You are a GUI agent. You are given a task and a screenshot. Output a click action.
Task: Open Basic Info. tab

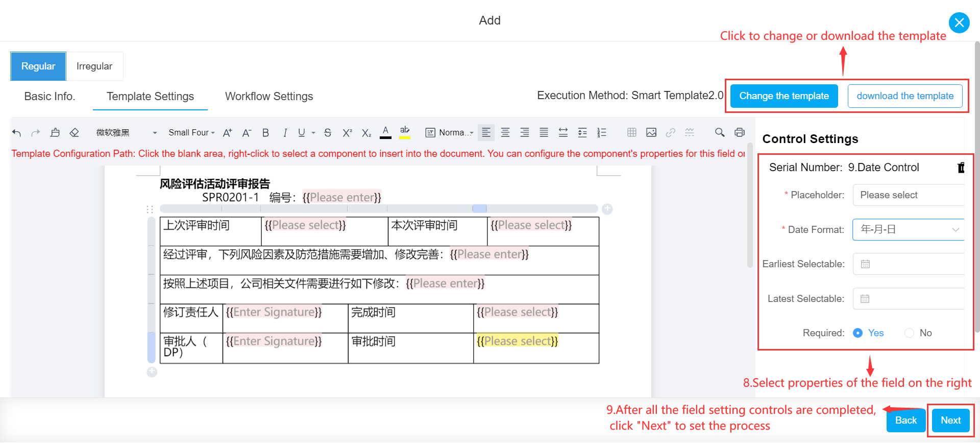(50, 97)
